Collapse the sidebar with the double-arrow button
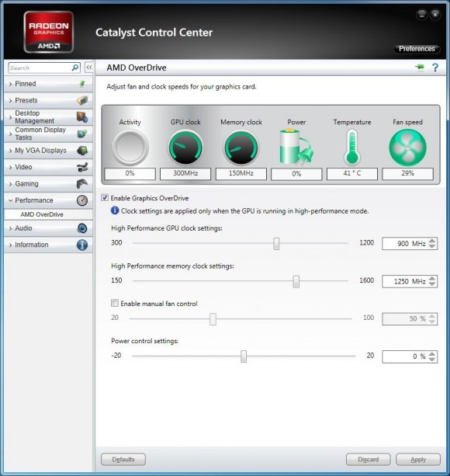 [x=89, y=68]
